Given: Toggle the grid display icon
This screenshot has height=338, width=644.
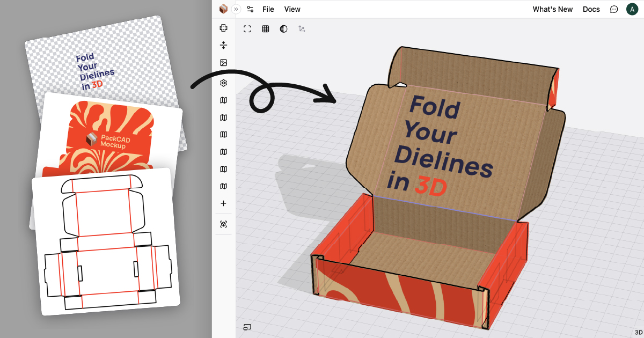Looking at the screenshot, I should click(x=265, y=29).
